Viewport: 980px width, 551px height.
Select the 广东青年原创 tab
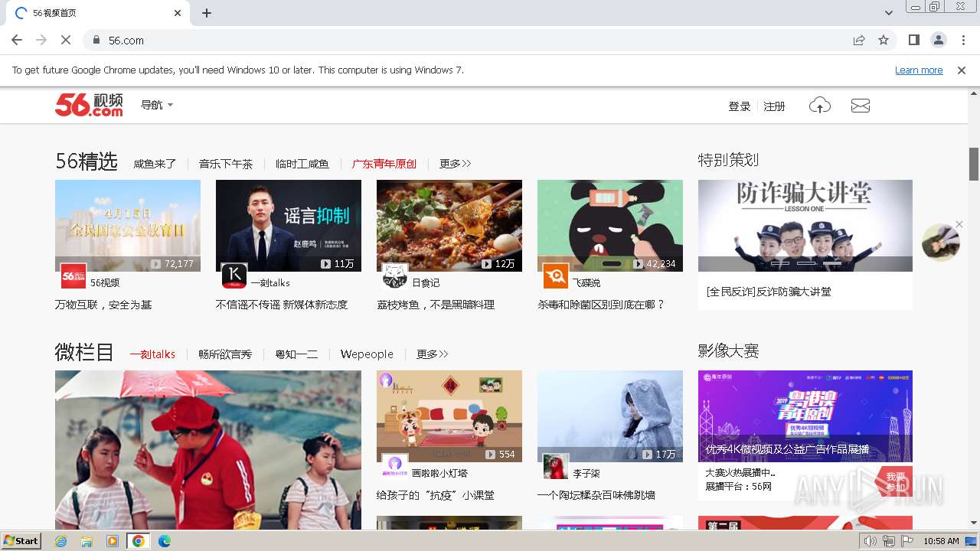point(384,164)
